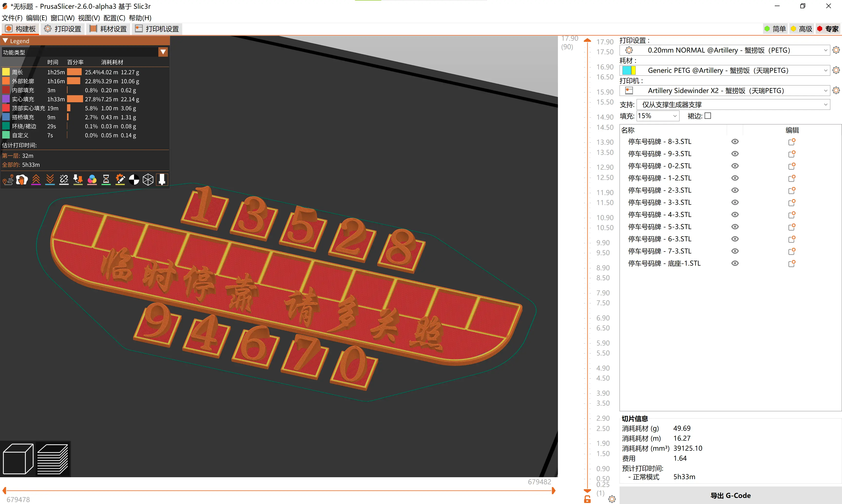
Task: Toggle deretractions downward-chevrons icon
Action: (50, 179)
